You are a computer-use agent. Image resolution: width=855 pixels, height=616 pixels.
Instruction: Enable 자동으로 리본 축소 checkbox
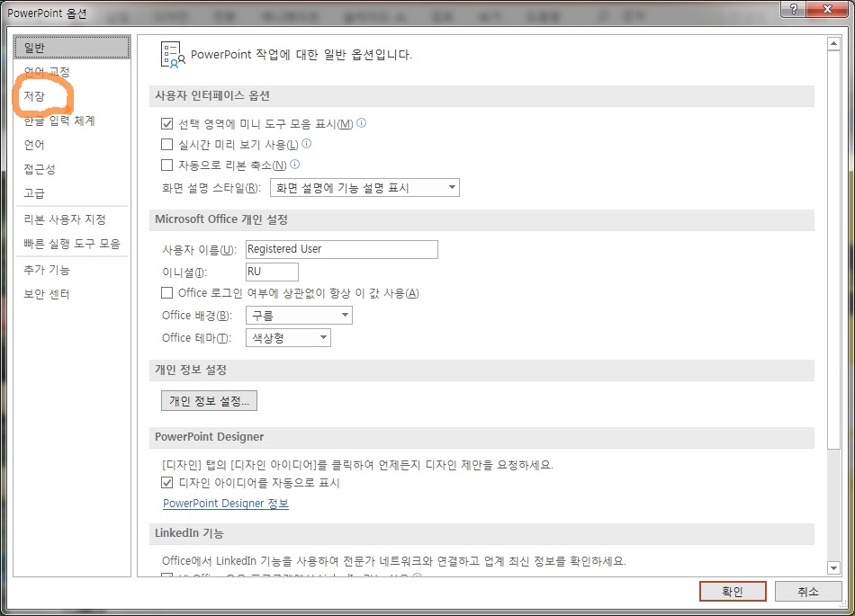pos(166,165)
